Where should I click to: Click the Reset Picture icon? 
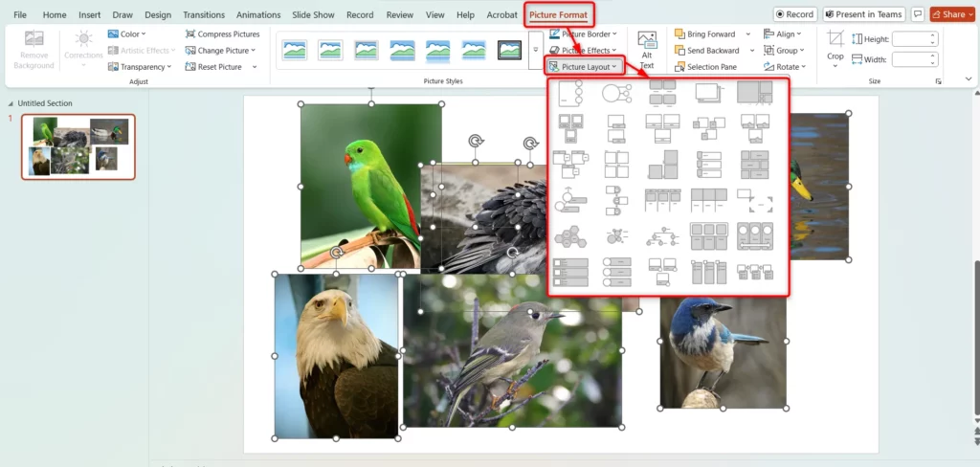189,67
